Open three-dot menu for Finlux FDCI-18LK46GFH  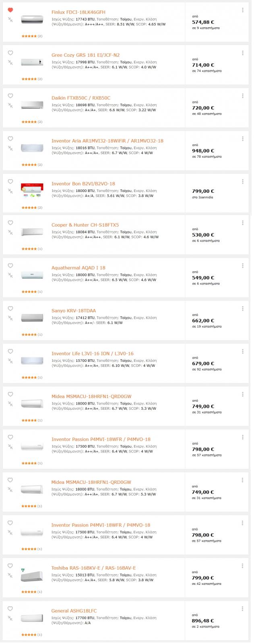[243, 10]
